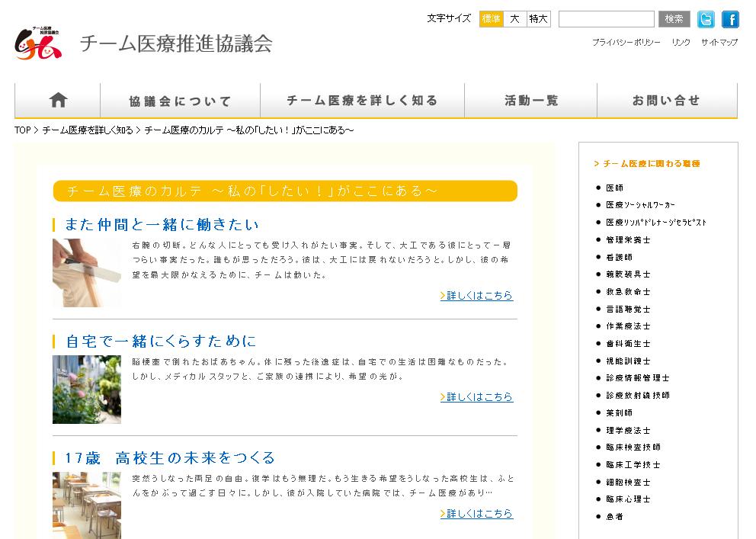
Task: Select the 活動一覧 navigation item
Action: tap(531, 101)
